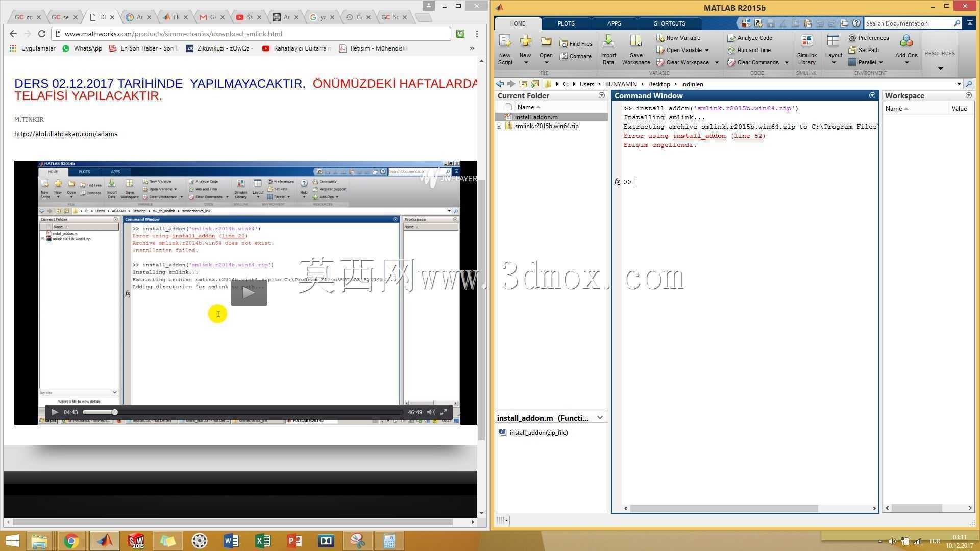Switch to the PLOTS tab
980x551 pixels.
click(566, 23)
